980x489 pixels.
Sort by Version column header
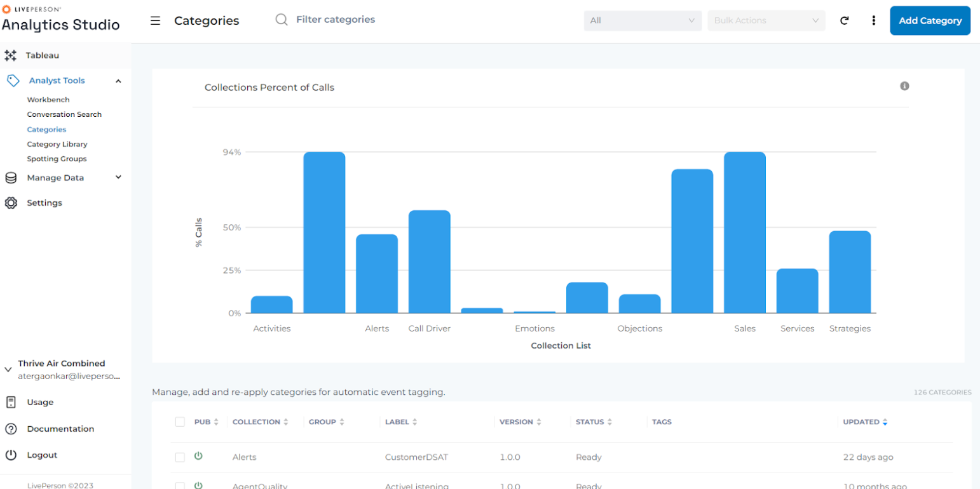[520, 422]
